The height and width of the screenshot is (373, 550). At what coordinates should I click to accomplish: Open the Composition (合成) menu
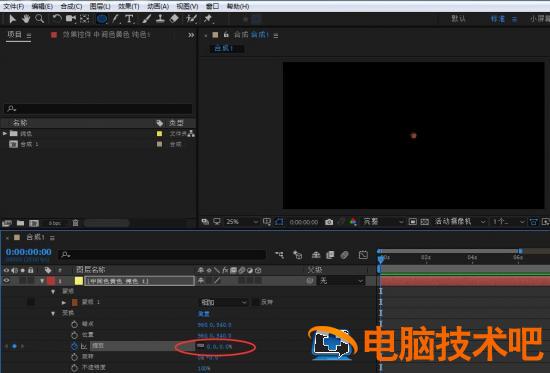tap(71, 6)
